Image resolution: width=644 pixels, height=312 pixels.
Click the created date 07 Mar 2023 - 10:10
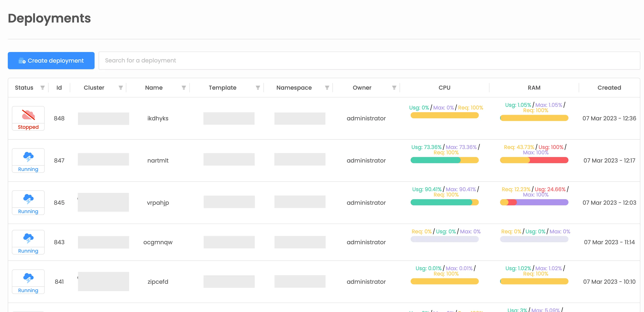coord(609,282)
